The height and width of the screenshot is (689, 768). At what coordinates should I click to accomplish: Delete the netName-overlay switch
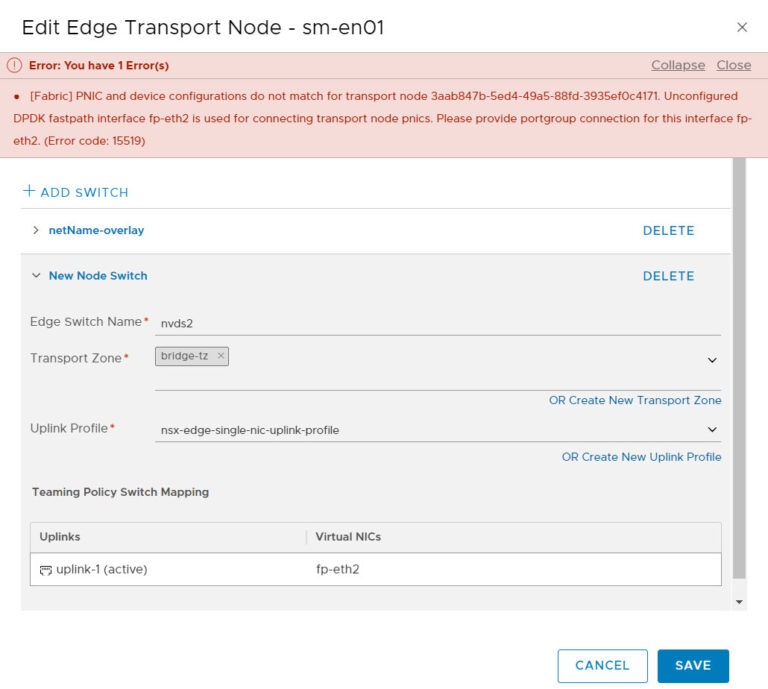point(668,230)
